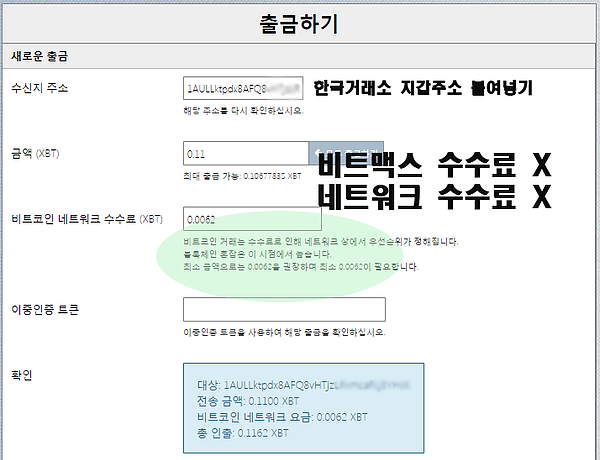Click the two-factor token hint text
Viewport: 600px width, 460px height.
[x=284, y=332]
